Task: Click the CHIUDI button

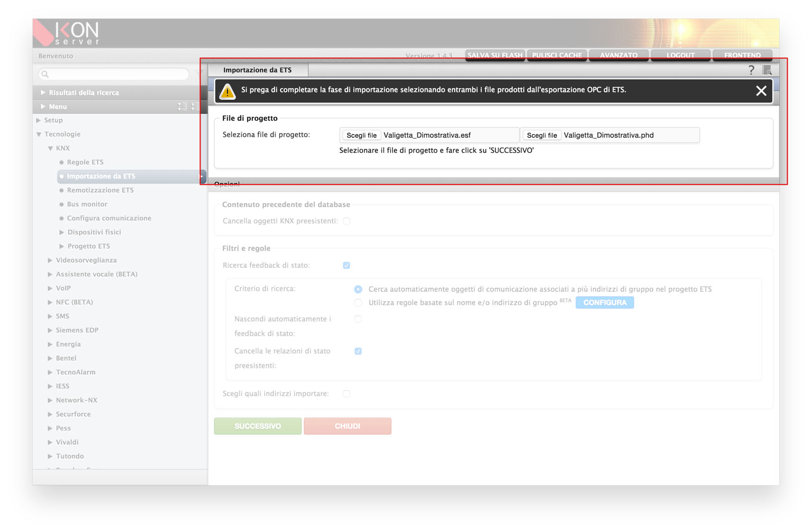Action: coord(348,426)
